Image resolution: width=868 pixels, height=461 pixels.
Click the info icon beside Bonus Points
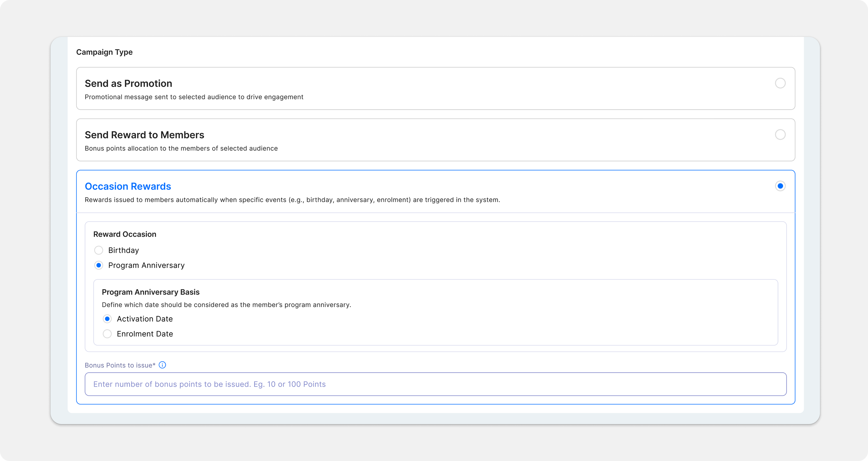pos(162,365)
